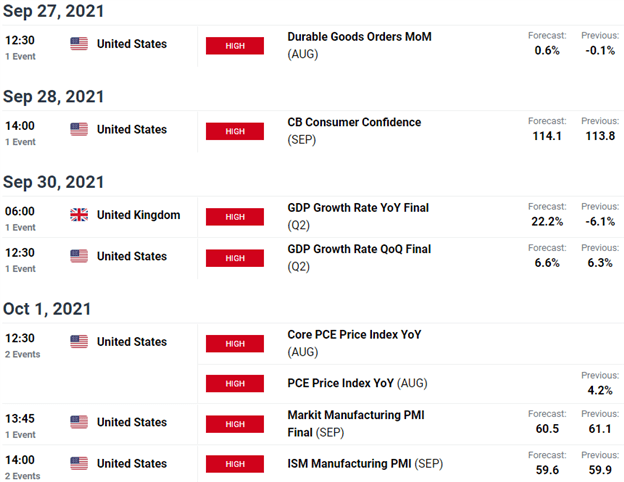Expand the 2 Events group at Oct 1 12:30
This screenshot has height=482, width=624.
pos(23,354)
